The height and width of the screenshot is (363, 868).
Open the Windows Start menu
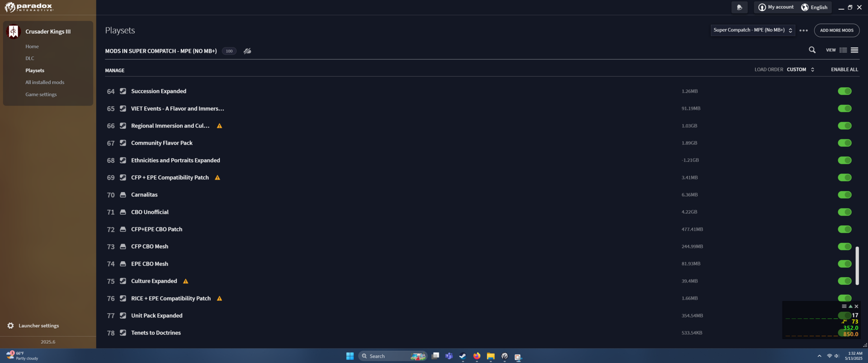pos(350,356)
